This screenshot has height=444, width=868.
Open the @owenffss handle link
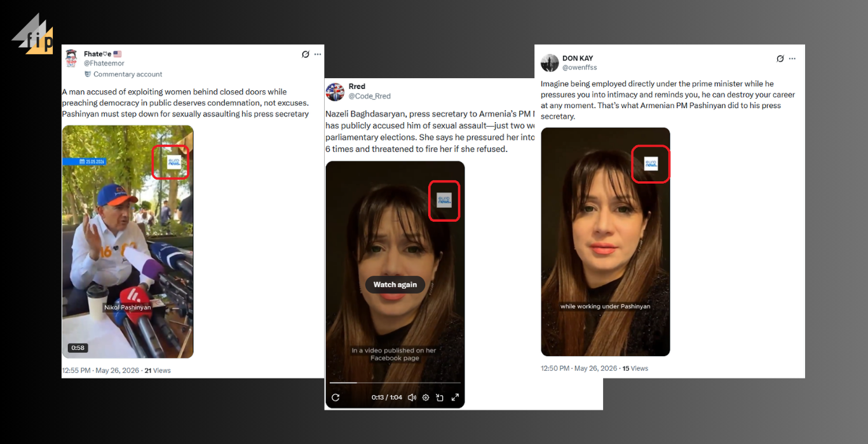pos(580,67)
